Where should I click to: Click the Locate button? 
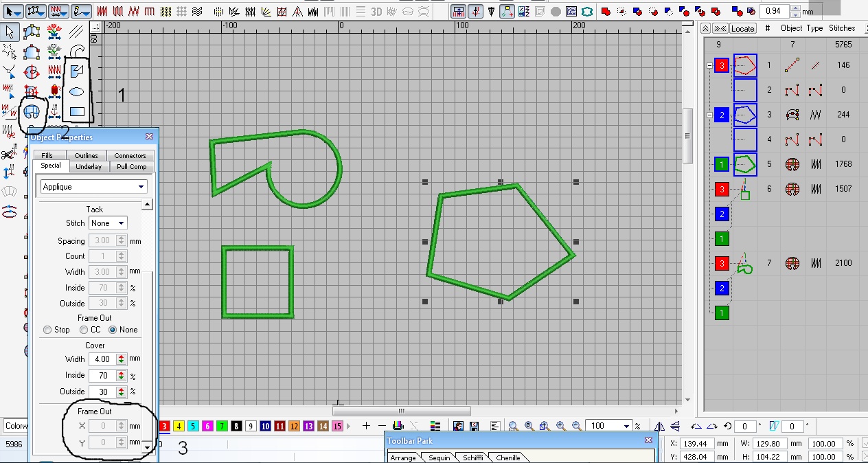pyautogui.click(x=742, y=28)
